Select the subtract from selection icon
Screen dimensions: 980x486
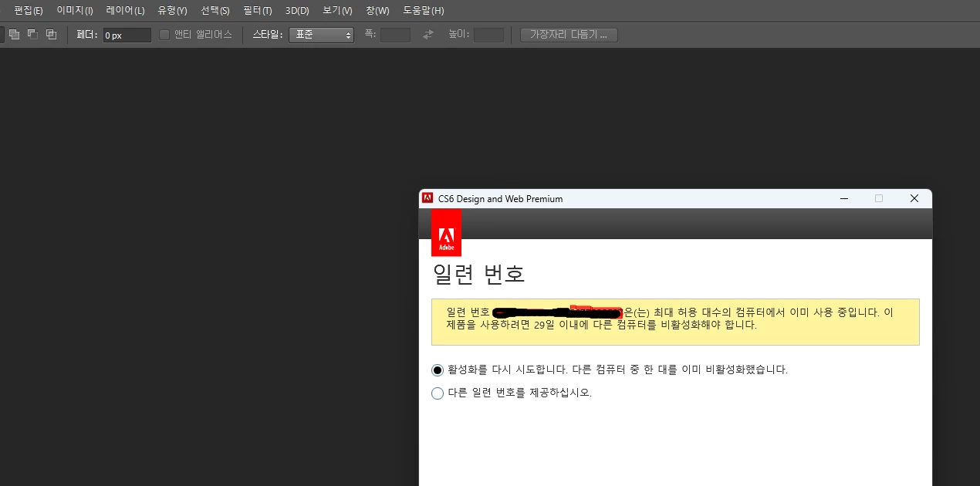point(32,35)
